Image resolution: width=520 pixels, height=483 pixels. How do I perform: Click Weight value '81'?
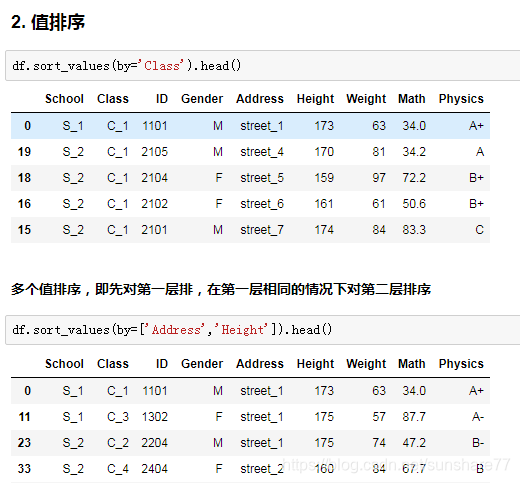pos(379,152)
